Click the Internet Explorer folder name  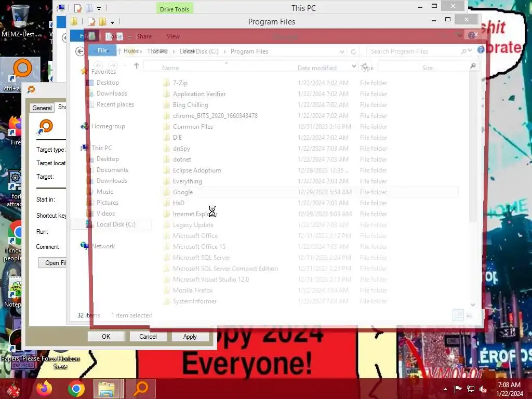[x=195, y=214]
